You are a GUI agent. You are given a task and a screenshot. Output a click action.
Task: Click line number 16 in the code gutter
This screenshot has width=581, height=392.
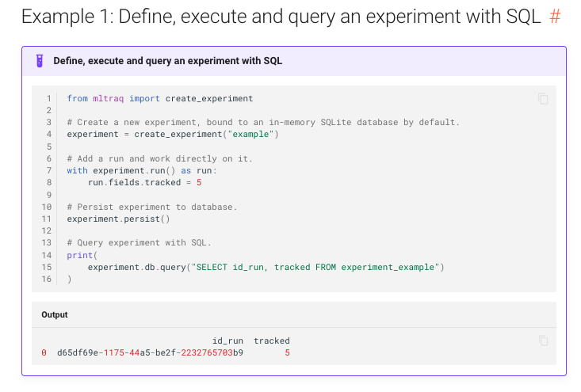click(x=46, y=280)
